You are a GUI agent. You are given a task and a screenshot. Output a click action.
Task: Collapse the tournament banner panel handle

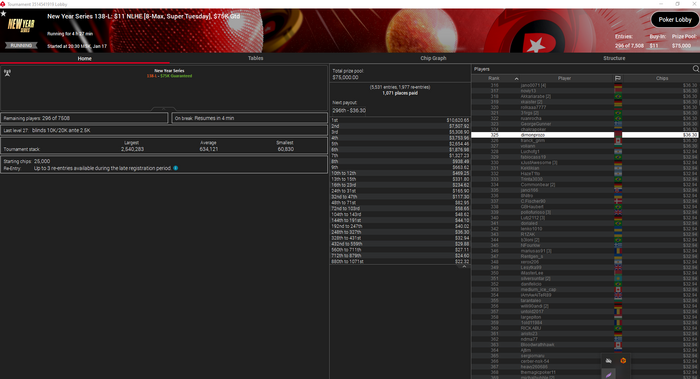163,108
